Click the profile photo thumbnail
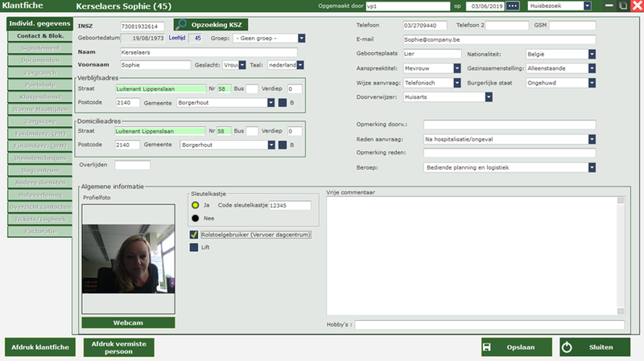The image size is (644, 361). (127, 258)
